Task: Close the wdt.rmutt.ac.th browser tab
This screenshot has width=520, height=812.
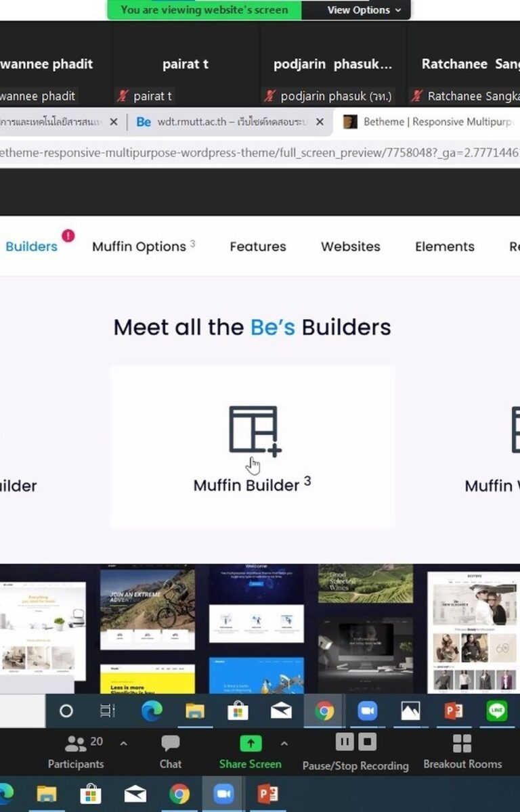Action: click(320, 122)
